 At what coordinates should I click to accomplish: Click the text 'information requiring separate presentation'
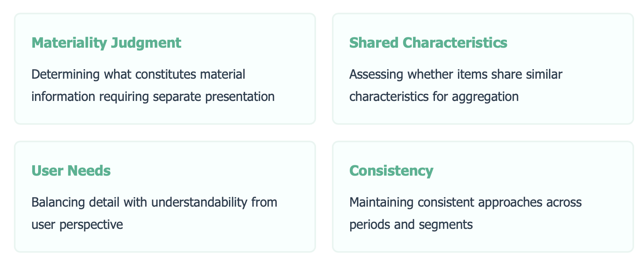(x=153, y=97)
